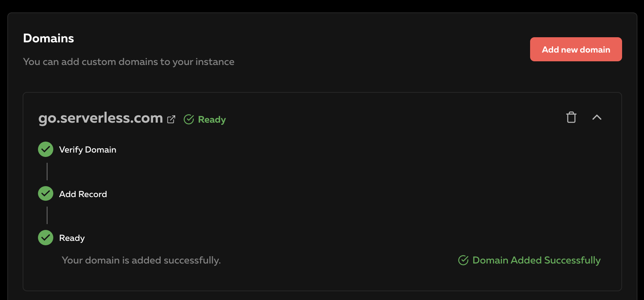The image size is (644, 300).
Task: Click the 'Your domain is added successfully' message
Action: (141, 260)
